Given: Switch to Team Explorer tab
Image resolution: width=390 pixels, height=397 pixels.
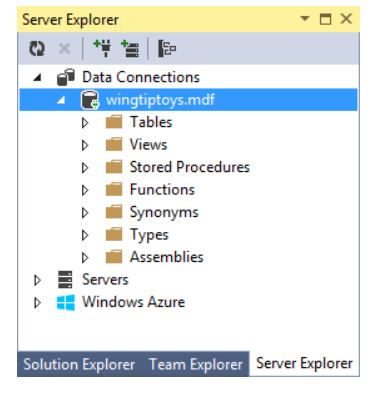Looking at the screenshot, I should tap(195, 364).
